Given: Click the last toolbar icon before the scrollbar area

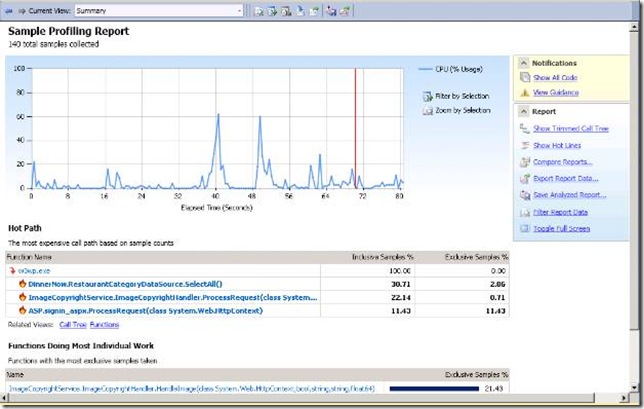Looking at the screenshot, I should (x=345, y=11).
